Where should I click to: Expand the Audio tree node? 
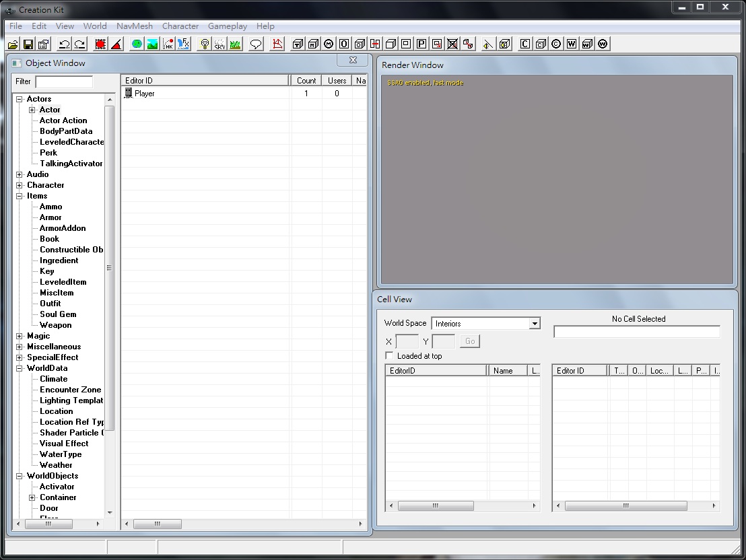(x=20, y=174)
